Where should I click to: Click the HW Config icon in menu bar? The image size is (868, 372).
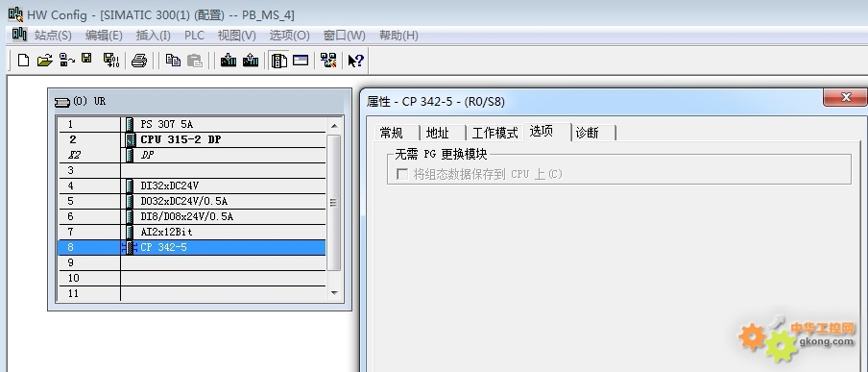click(x=19, y=35)
